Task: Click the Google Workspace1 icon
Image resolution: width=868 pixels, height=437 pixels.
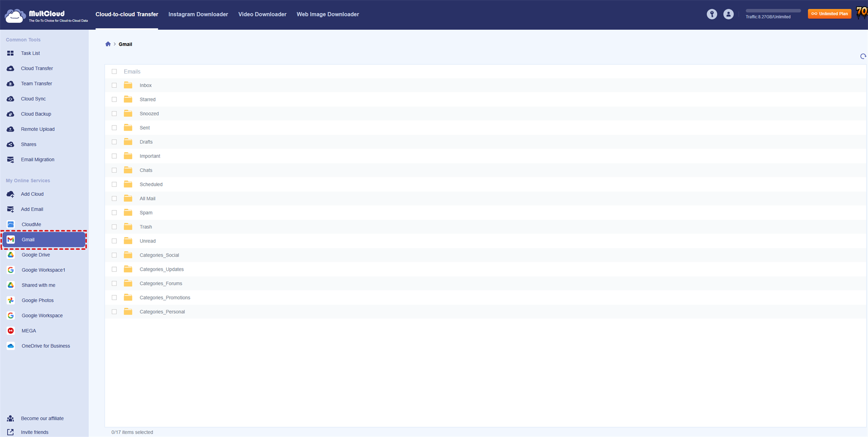Action: [10, 270]
